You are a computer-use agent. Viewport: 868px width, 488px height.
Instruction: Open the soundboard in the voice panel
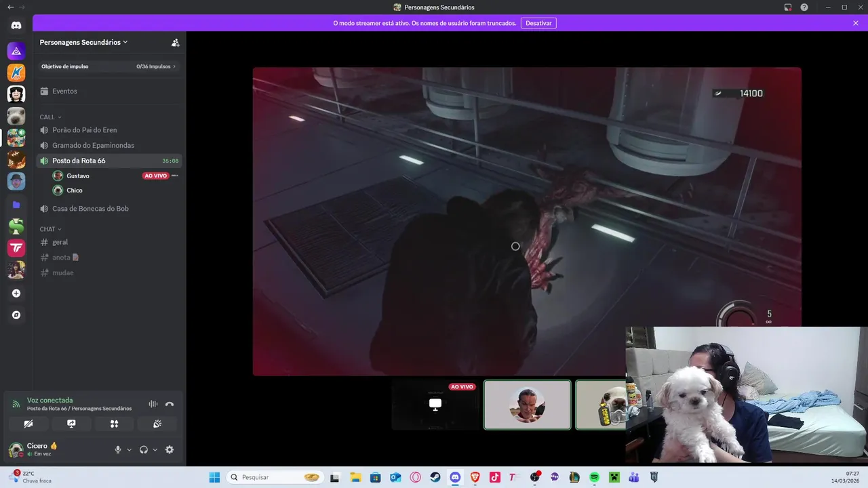coord(157,424)
